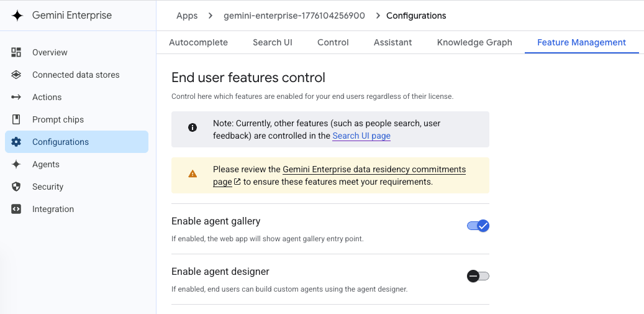Viewport: 644px width, 314px height.
Task: Click the Configurations breadcrumb text
Action: click(416, 16)
